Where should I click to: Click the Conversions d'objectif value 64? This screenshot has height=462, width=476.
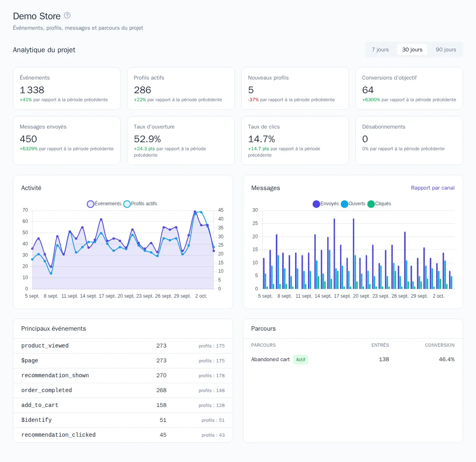point(367,90)
